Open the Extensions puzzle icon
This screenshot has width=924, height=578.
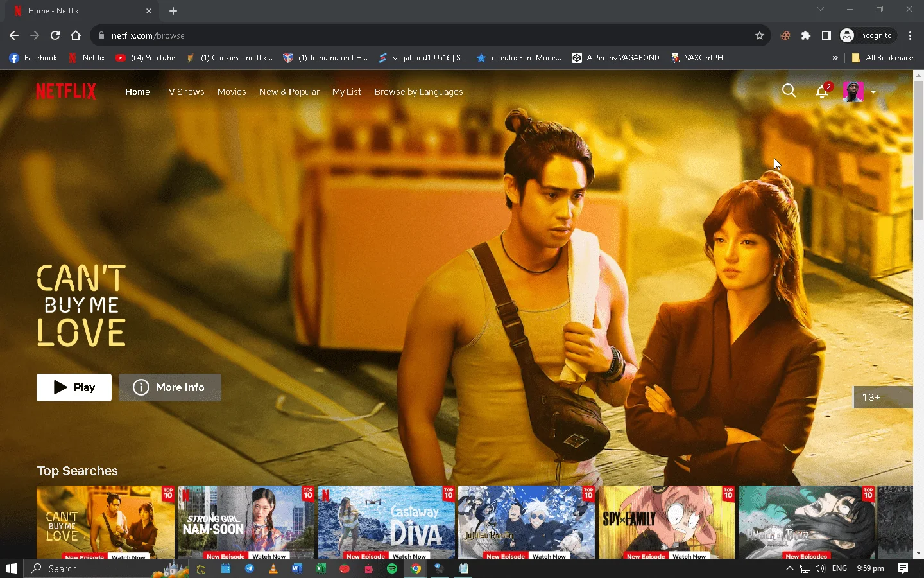pos(806,35)
